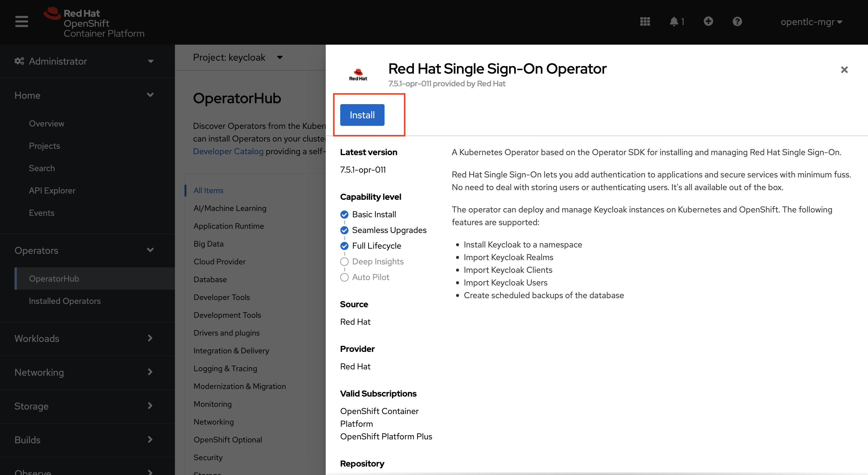868x475 pixels.
Task: Collapse the Operators nav section
Action: [87, 250]
